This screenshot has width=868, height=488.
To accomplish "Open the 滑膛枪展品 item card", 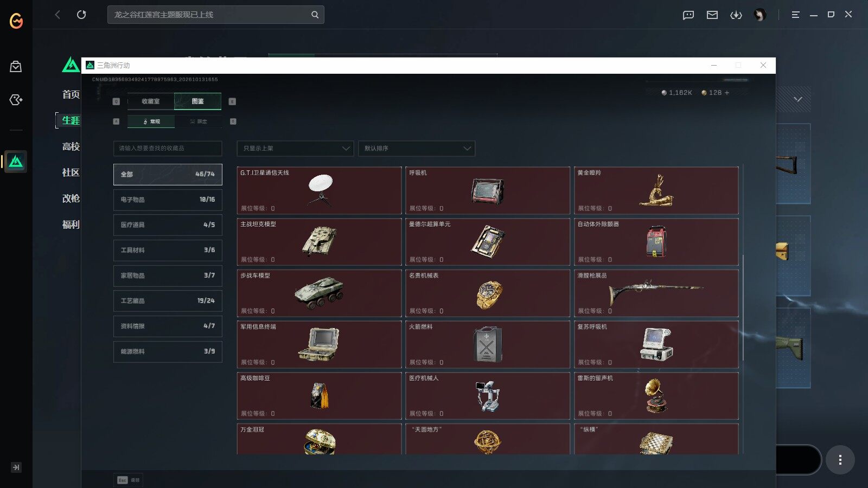I will pyautogui.click(x=656, y=293).
